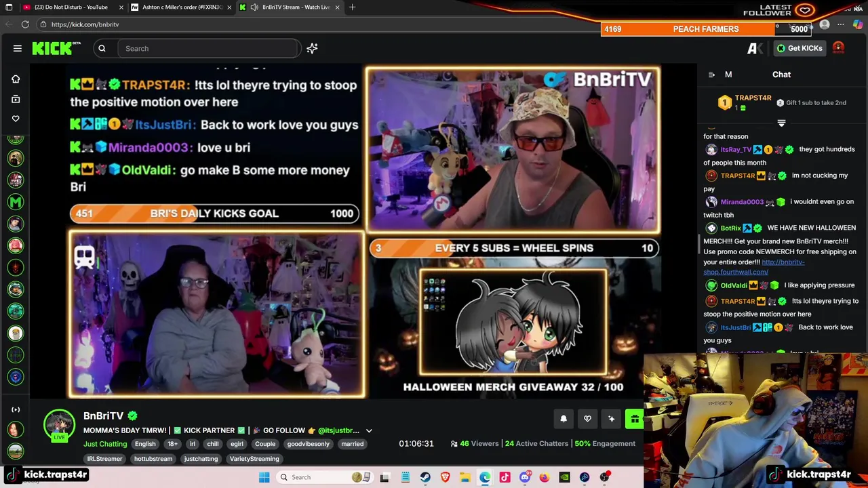Screen dimensions: 868x488
Task: Select the BnBriTV Stream browser tab
Action: pyautogui.click(x=292, y=7)
